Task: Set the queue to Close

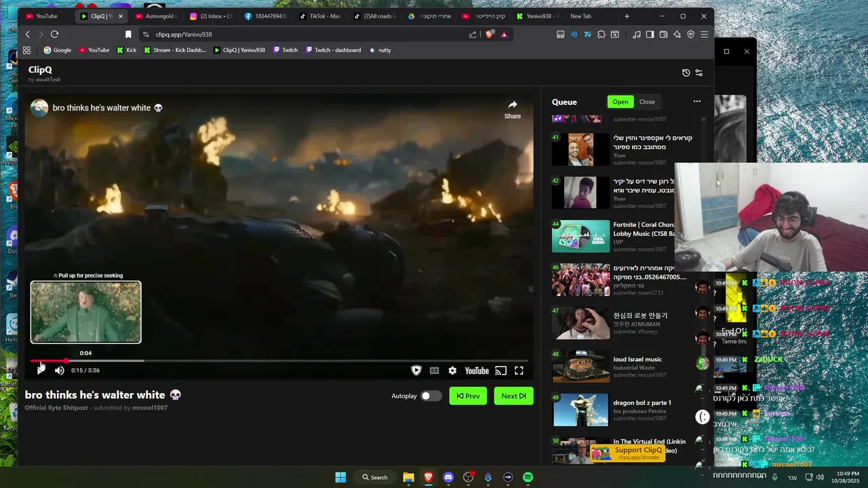Action: click(647, 102)
